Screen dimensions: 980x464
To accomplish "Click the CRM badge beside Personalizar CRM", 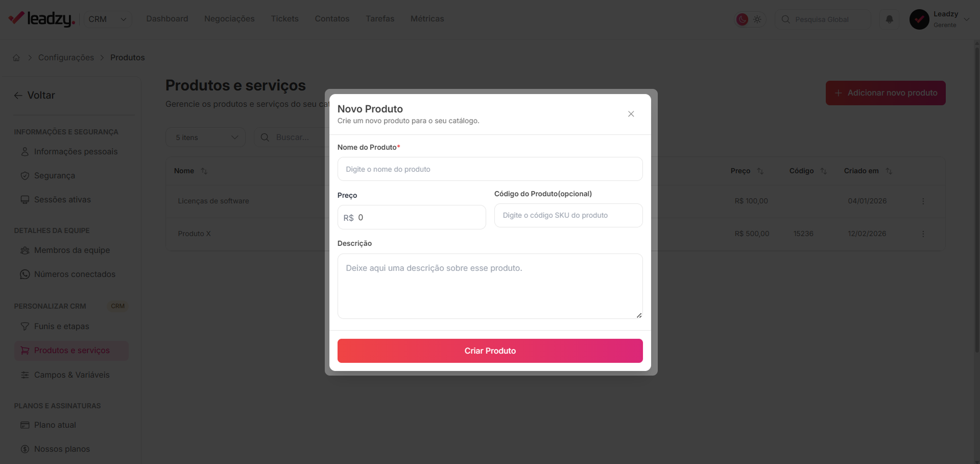I will coord(117,306).
